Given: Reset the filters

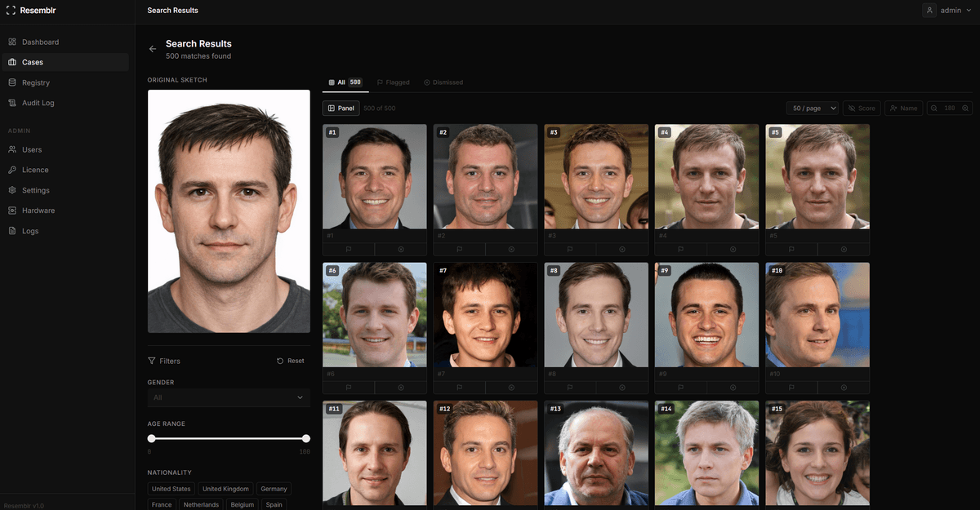Looking at the screenshot, I should click(290, 361).
